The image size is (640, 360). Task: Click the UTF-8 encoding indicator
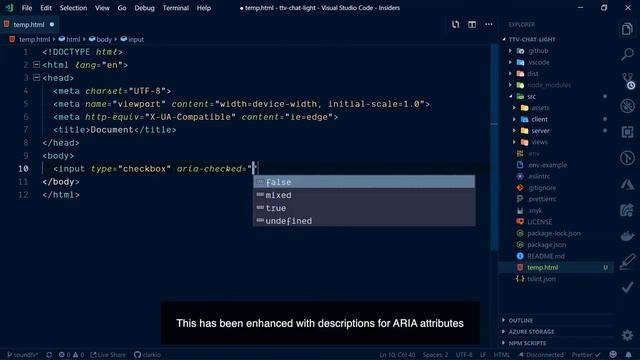pyautogui.click(x=464, y=355)
